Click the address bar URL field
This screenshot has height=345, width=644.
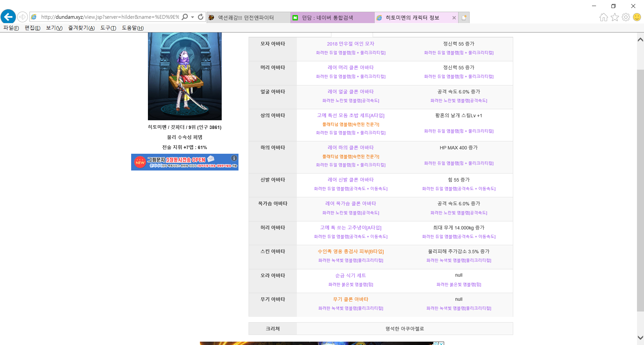[x=110, y=17]
